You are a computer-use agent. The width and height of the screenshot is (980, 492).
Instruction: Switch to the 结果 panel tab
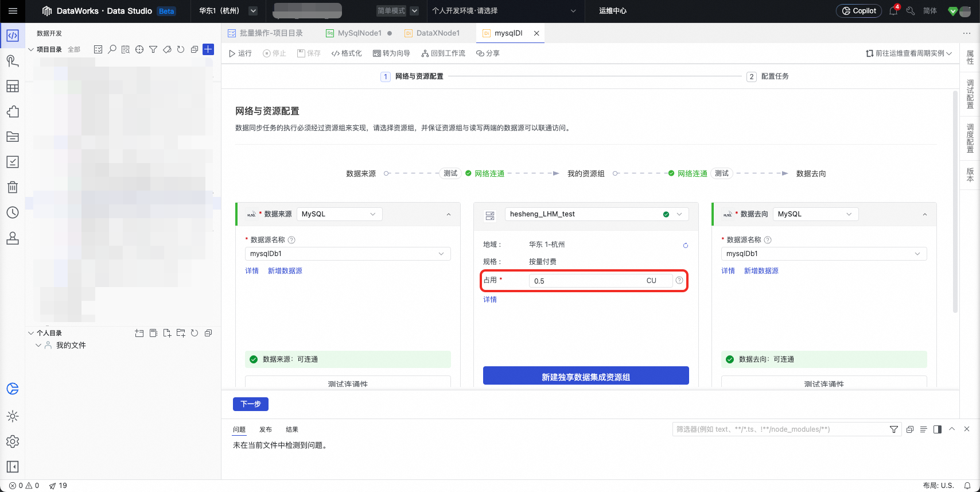coord(292,429)
